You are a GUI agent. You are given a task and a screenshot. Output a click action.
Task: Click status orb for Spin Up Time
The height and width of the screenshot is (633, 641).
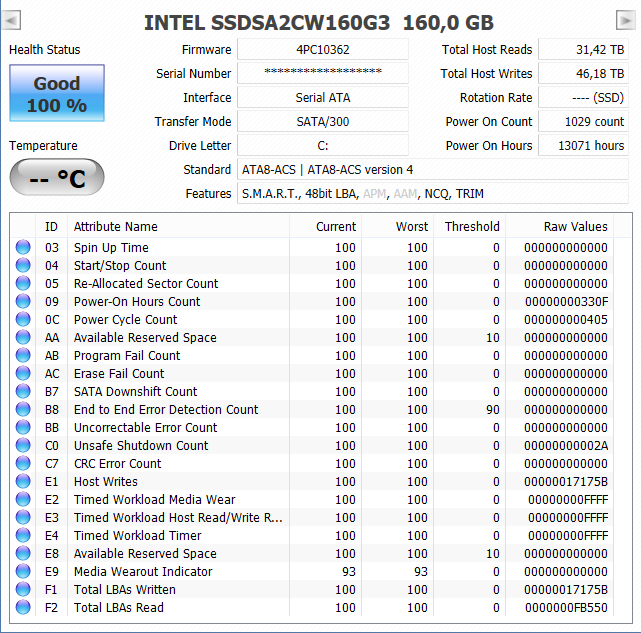(23, 247)
